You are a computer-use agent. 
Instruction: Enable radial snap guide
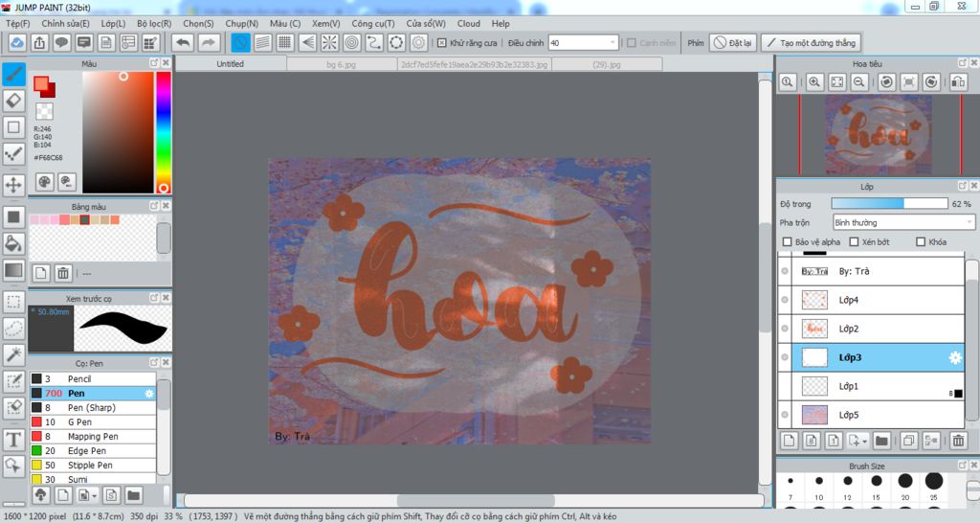pyautogui.click(x=329, y=42)
